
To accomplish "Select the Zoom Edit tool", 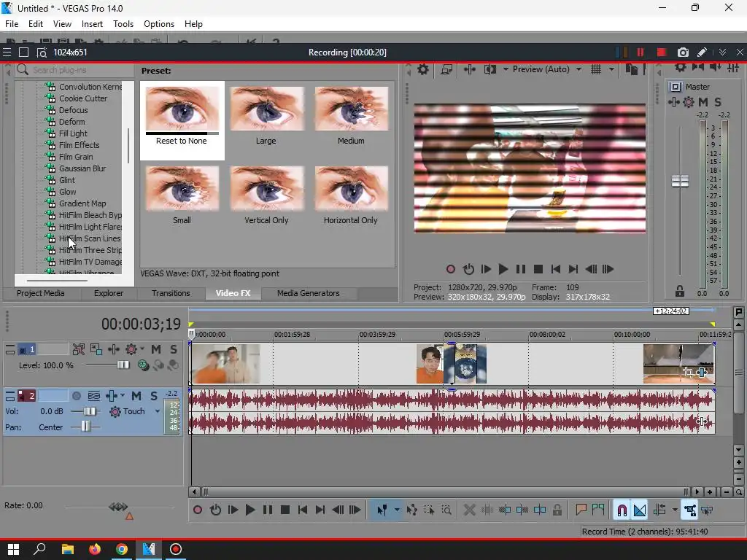I will [446, 510].
